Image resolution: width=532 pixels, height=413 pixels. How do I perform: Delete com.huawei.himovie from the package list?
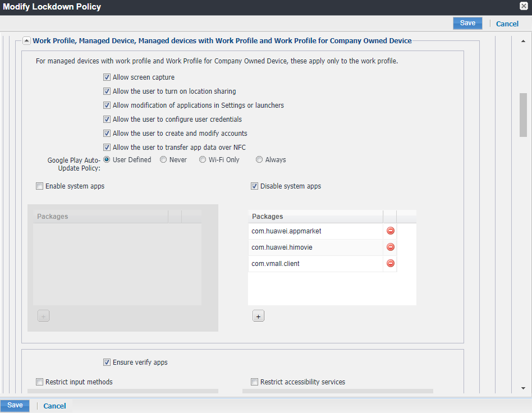pyautogui.click(x=390, y=247)
